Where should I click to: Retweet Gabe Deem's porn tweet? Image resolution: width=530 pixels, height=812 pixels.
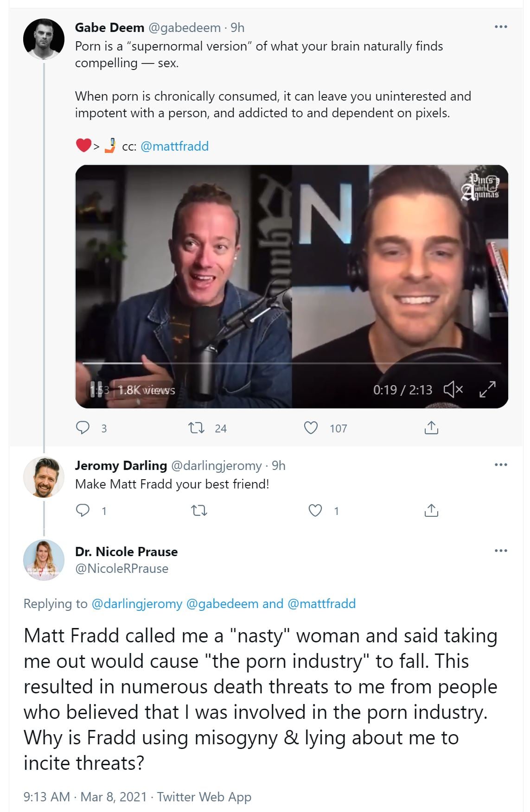tap(197, 427)
